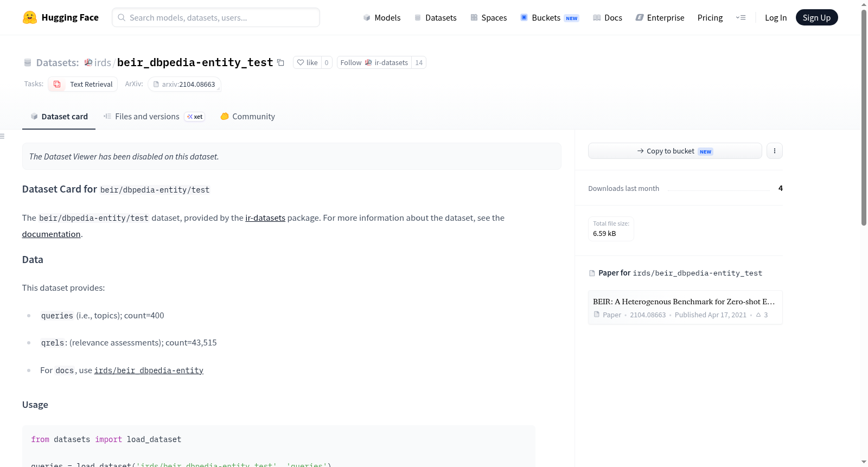The image size is (868, 467).
Task: Click the Text Retrieval task tag
Action: tap(83, 84)
